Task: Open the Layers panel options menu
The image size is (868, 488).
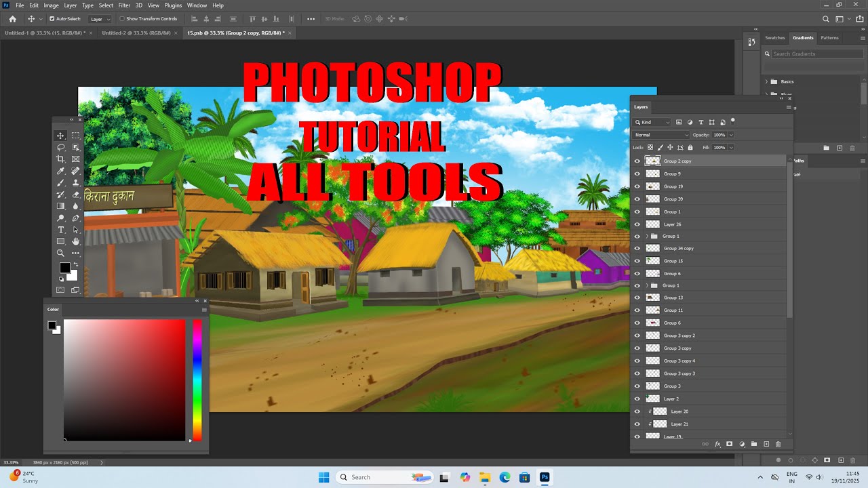Action: (x=788, y=107)
